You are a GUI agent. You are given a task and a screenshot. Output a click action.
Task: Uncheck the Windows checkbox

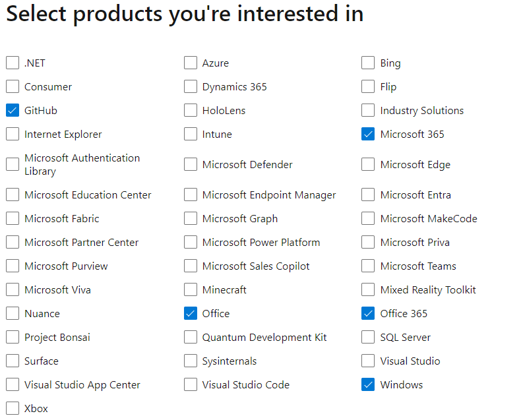(368, 385)
